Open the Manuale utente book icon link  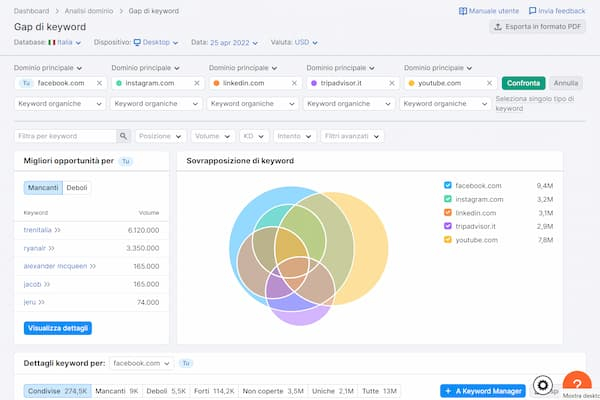[x=463, y=11]
